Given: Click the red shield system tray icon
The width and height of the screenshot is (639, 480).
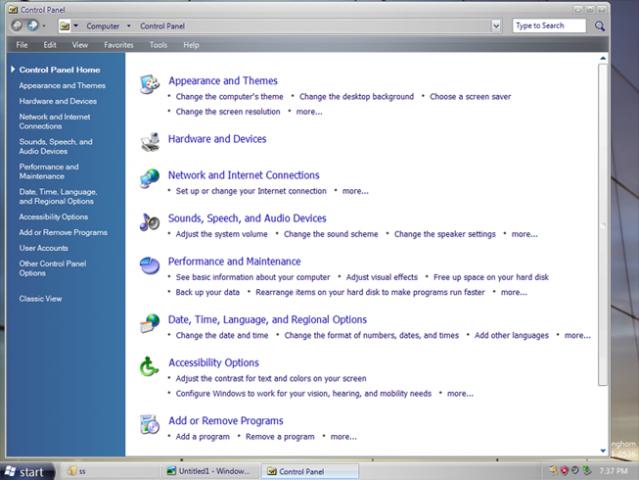Looking at the screenshot, I should coord(564,471).
